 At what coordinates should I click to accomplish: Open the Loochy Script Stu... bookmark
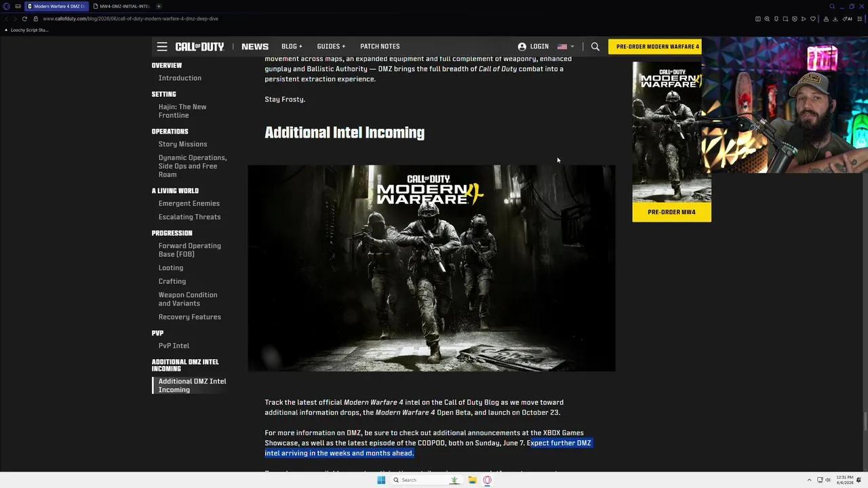(26, 30)
